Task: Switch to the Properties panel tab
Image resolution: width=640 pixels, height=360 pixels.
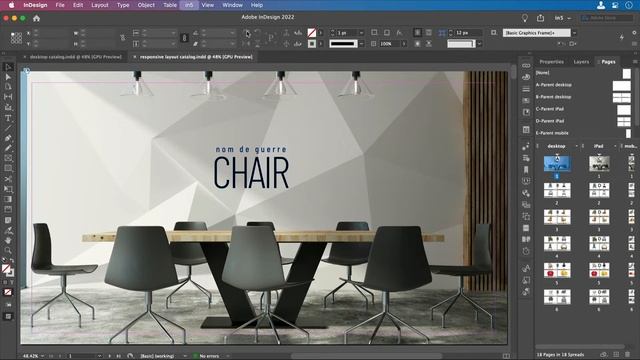Action: [x=551, y=62]
